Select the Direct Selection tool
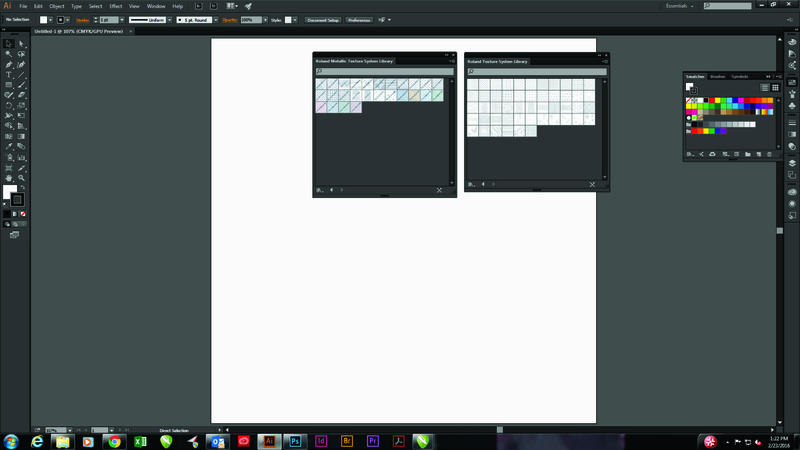Screen dimensions: 800x450 (21, 44)
